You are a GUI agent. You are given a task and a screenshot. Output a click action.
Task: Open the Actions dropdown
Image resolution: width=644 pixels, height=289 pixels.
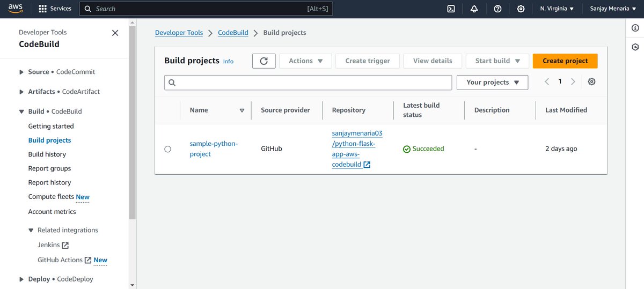pos(306,61)
